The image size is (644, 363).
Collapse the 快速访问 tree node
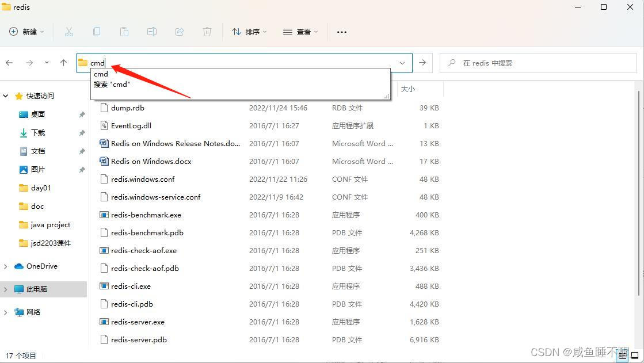tap(5, 95)
